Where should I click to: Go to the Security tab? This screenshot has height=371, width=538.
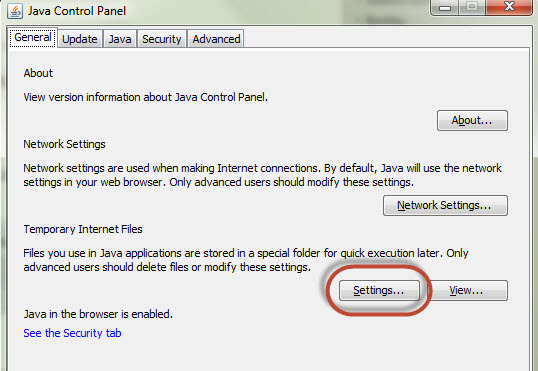coord(162,39)
